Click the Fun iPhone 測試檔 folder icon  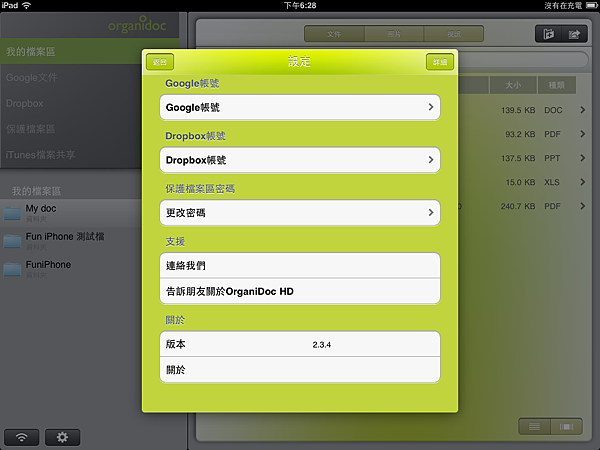pos(12,241)
